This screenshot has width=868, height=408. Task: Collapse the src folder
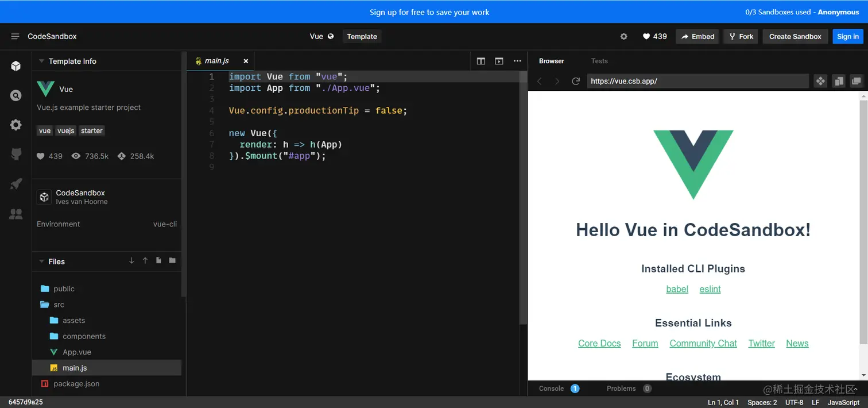coord(107,305)
